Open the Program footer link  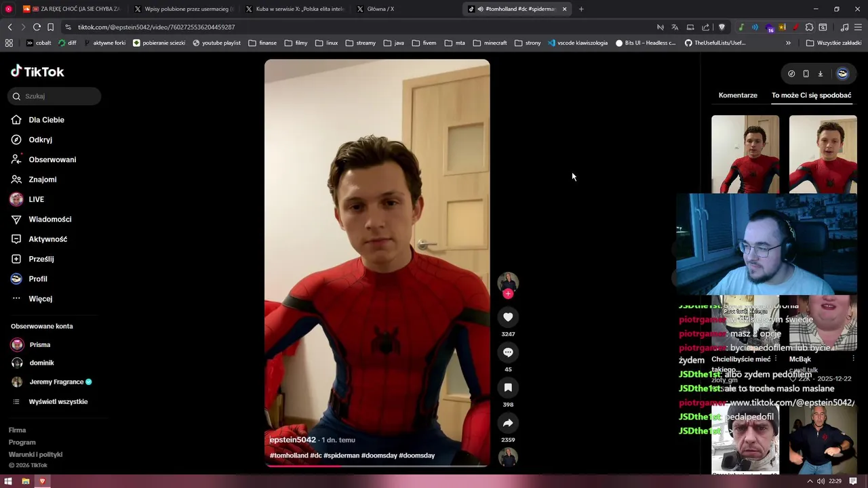click(22, 443)
